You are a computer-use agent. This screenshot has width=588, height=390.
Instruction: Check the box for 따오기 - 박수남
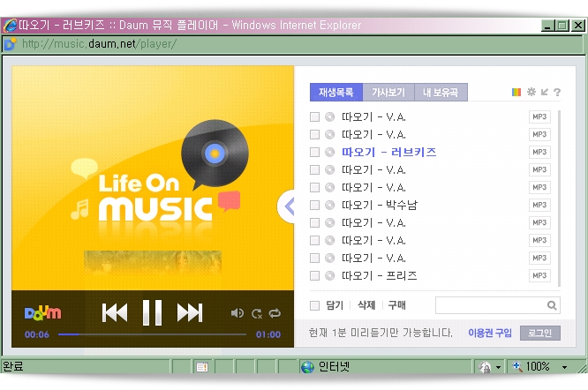point(314,206)
